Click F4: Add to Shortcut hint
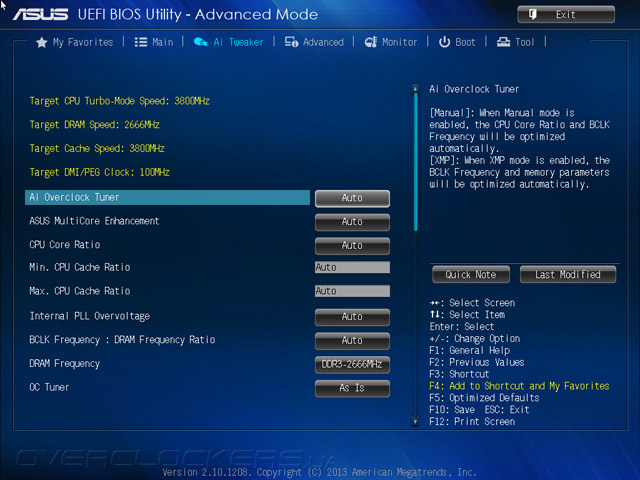This screenshot has height=480, width=640. tap(519, 386)
